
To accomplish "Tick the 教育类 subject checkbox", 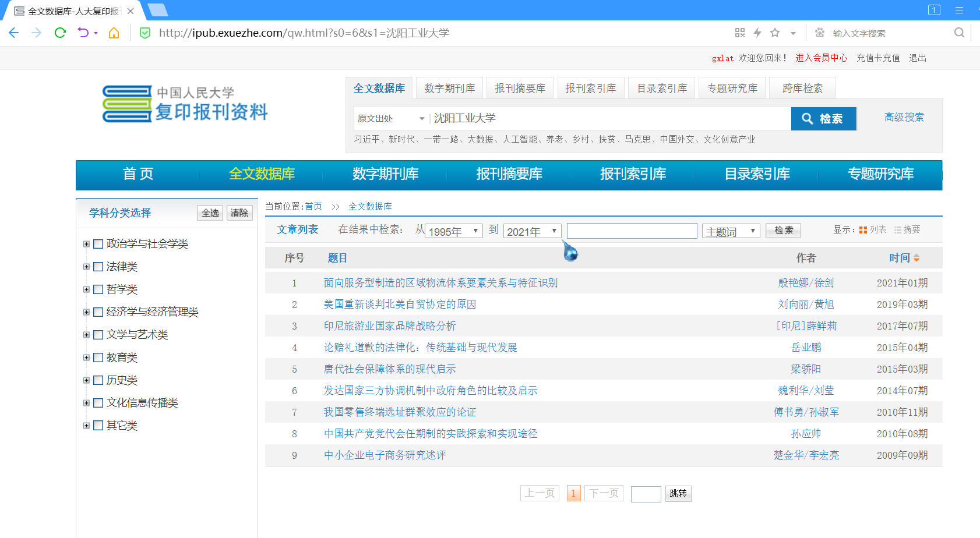I will coord(98,358).
